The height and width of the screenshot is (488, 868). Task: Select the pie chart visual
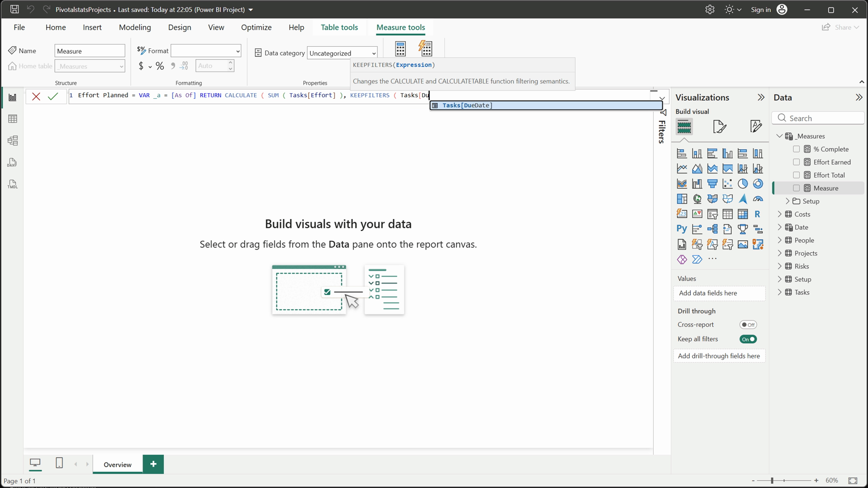(743, 184)
